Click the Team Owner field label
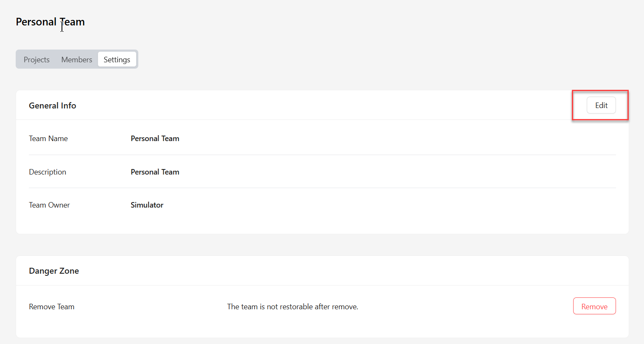Viewport: 644px width, 344px height. point(49,205)
